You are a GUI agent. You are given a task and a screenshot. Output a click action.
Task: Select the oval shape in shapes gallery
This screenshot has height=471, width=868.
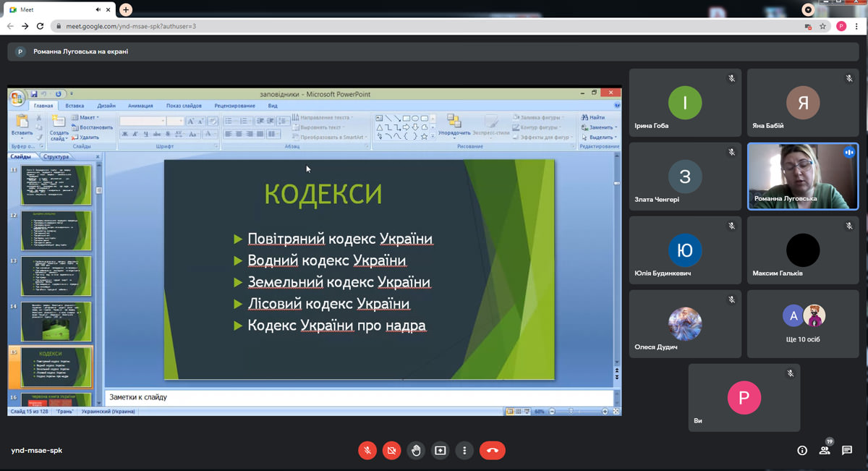click(x=415, y=118)
